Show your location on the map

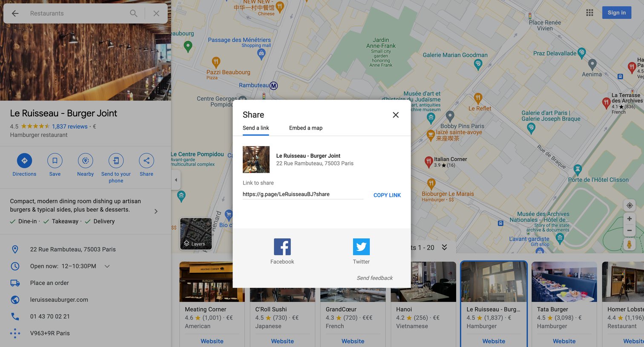coord(629,205)
